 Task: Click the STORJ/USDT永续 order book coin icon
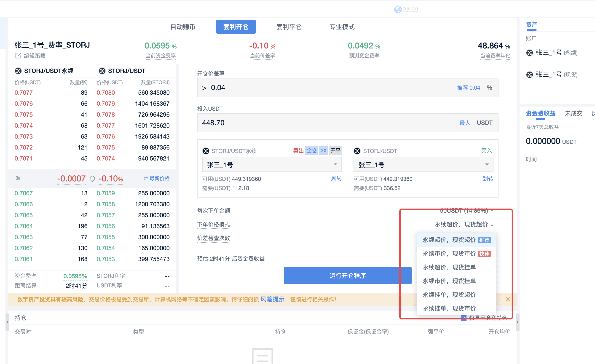pos(18,71)
